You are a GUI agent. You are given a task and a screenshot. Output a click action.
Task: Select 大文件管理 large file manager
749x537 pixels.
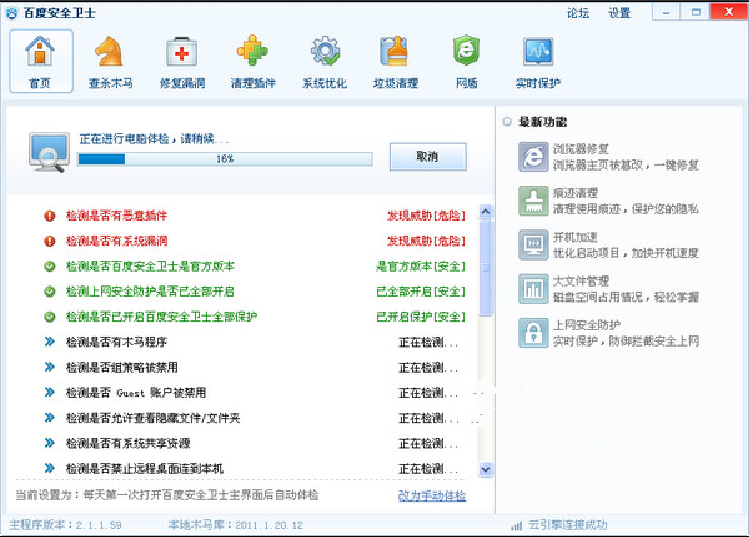[608, 289]
